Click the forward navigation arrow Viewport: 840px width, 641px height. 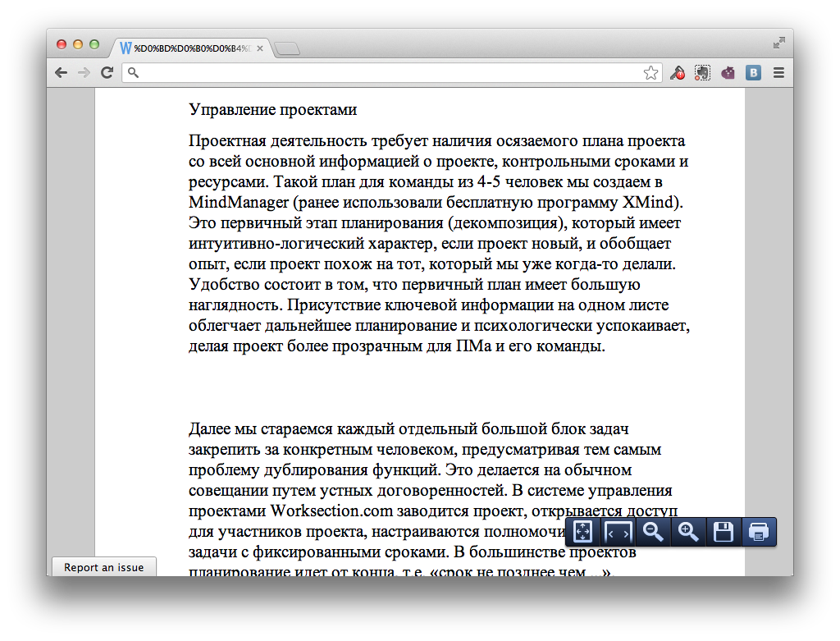point(84,72)
